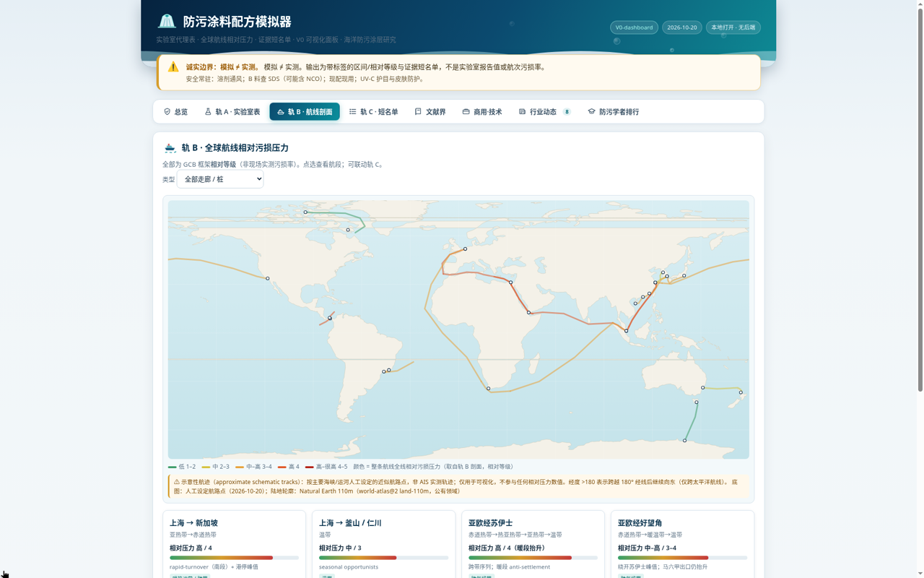The height and width of the screenshot is (578, 924).
Task: Click the card icon on 商用·技术 tab
Action: point(466,112)
